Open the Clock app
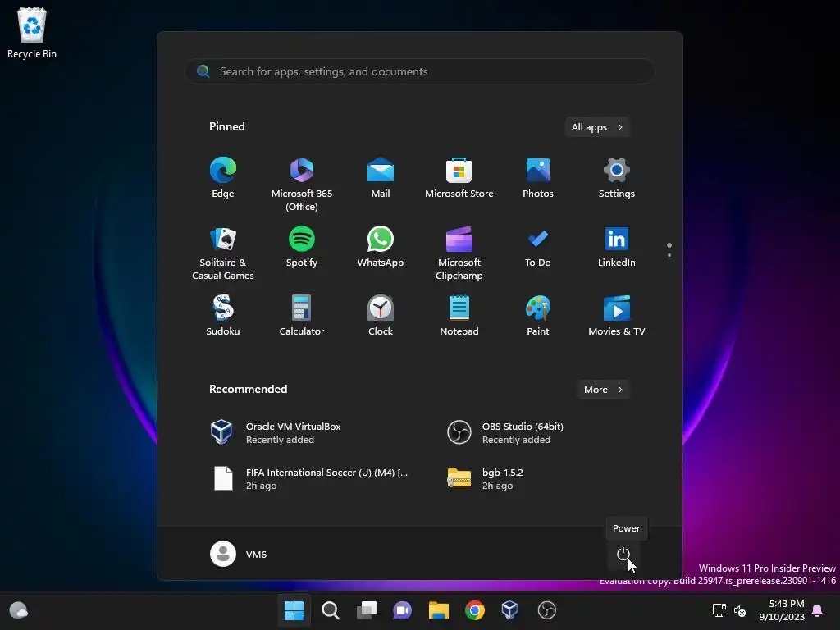 (x=381, y=316)
